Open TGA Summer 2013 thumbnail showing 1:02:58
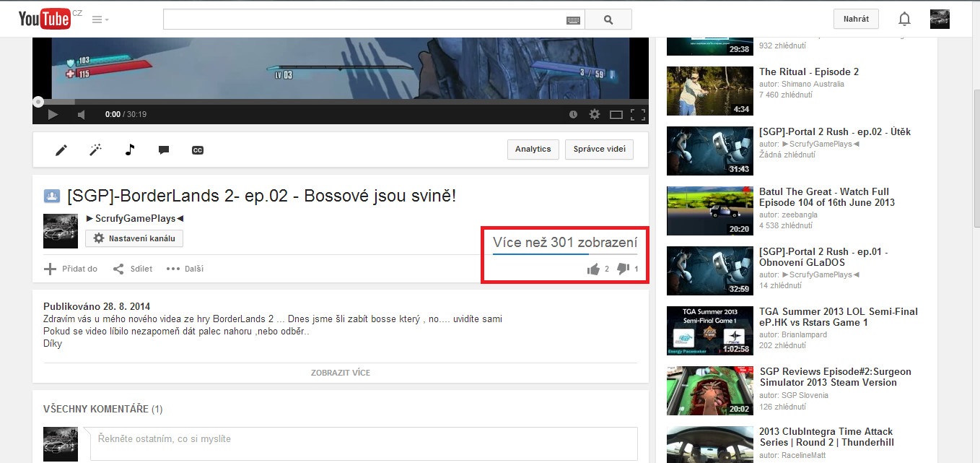Screen dimensions: 980x463 coord(710,331)
